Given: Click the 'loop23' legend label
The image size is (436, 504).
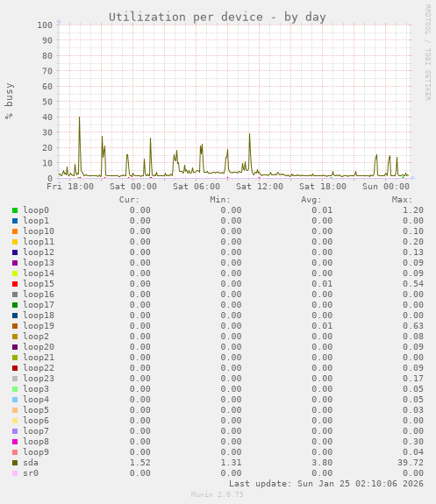Looking at the screenshot, I should coord(39,379).
